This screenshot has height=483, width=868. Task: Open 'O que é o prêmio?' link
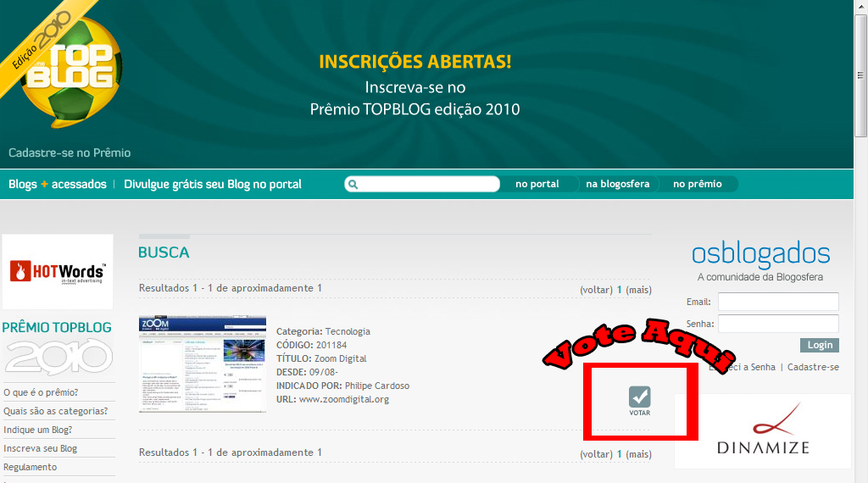click(x=41, y=392)
